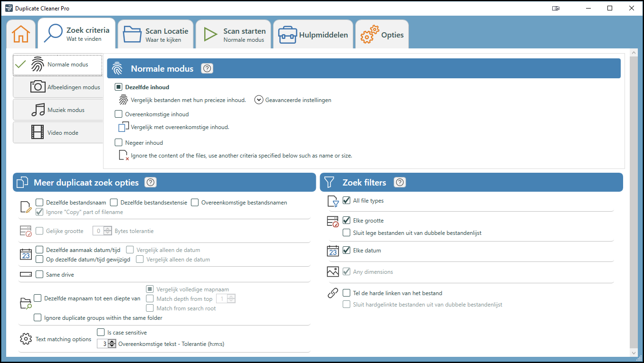The width and height of the screenshot is (644, 363).
Task: Click the file with pencil icon for bestandsnaam
Action: point(26,207)
